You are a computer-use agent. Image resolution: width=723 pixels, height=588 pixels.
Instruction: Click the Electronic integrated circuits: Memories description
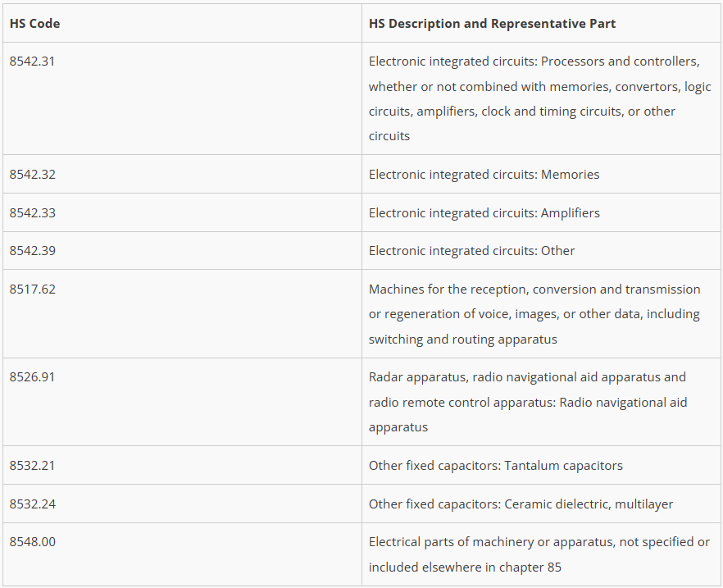click(x=484, y=174)
